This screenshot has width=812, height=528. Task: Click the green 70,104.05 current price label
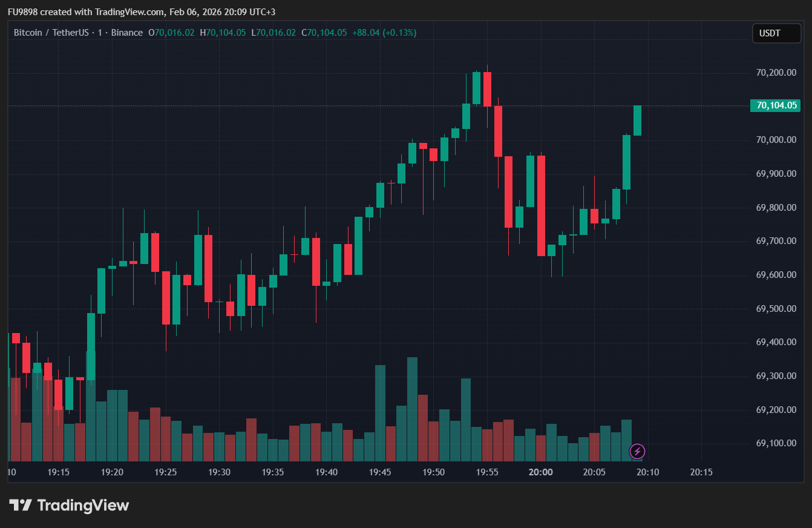tap(774, 105)
